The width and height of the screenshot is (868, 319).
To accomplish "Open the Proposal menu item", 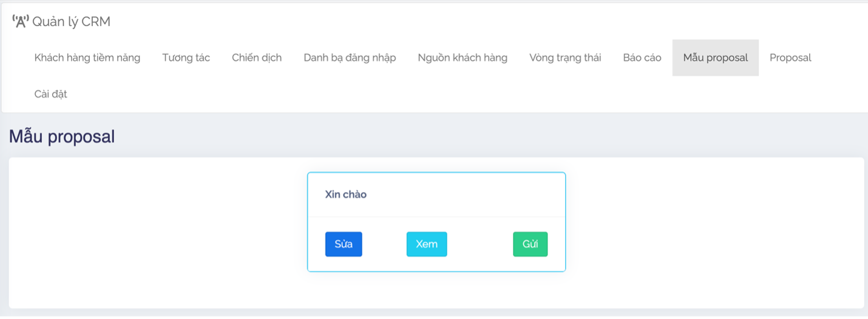I will (790, 58).
